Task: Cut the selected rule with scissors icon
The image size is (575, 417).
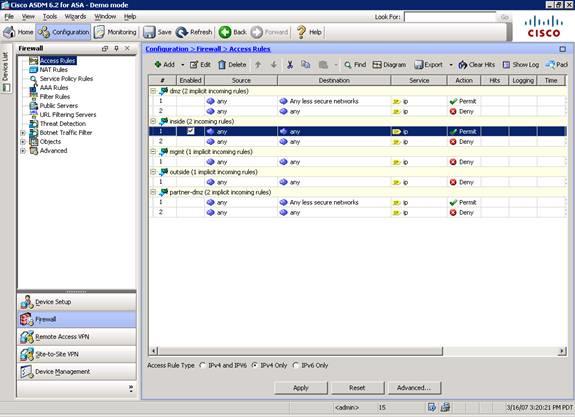Action: pos(290,65)
